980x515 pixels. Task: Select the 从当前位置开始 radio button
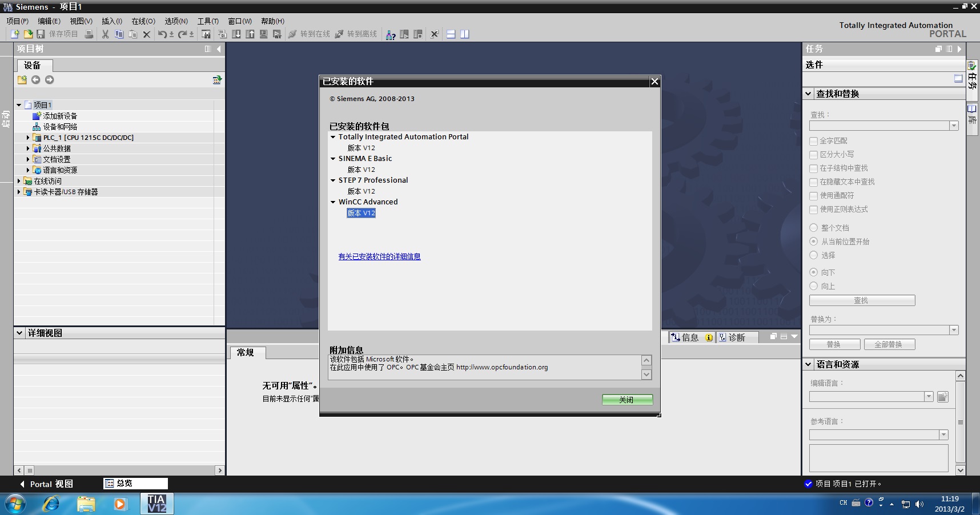pos(814,242)
